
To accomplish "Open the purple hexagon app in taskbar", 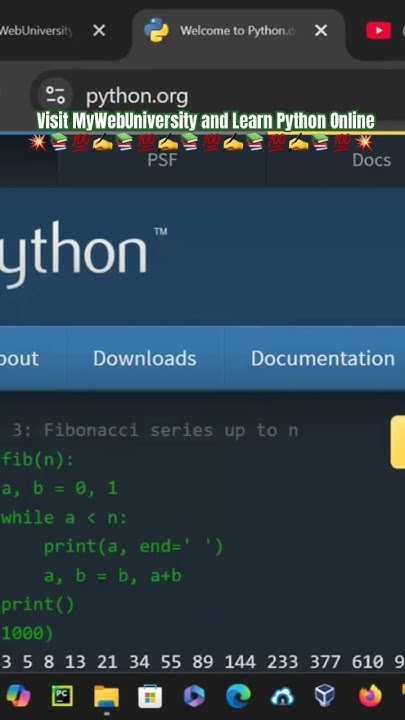I will (x=194, y=696).
